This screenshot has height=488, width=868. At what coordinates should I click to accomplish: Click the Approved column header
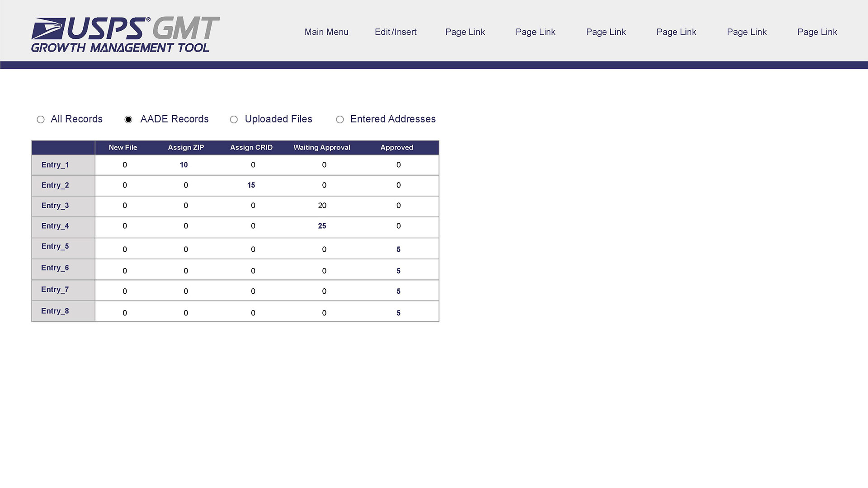coord(397,147)
